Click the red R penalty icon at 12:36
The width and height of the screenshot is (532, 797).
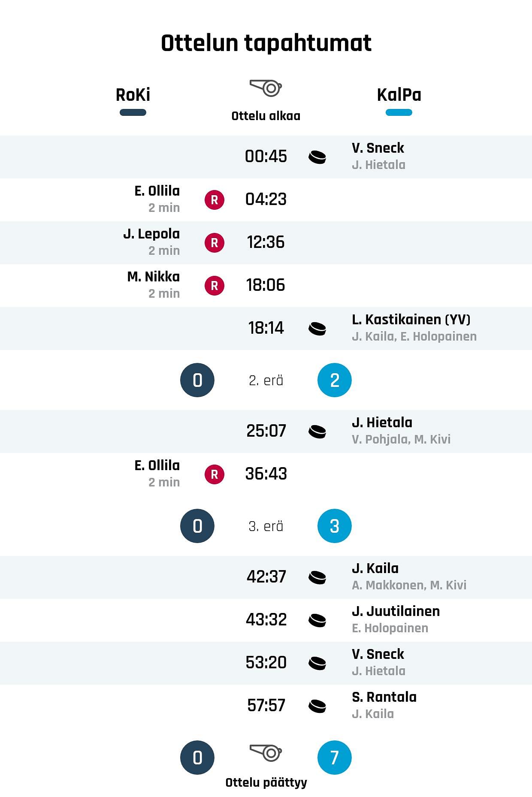click(215, 243)
